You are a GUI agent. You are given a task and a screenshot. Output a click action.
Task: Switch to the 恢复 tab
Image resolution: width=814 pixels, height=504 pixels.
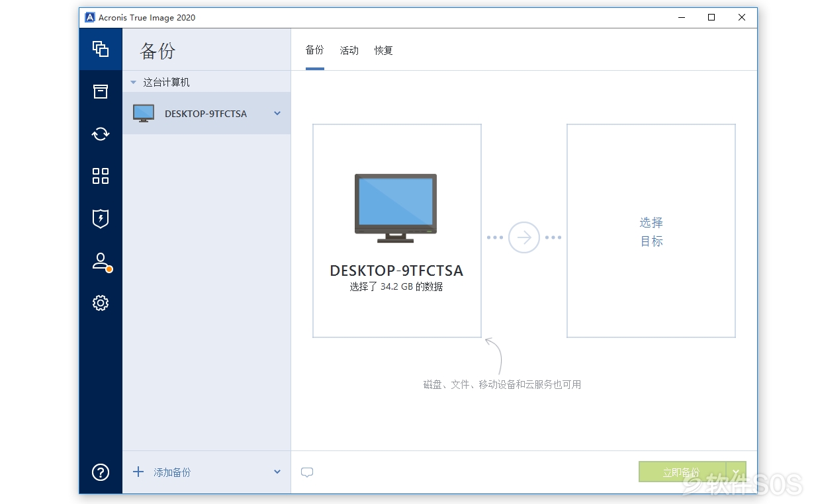point(384,50)
